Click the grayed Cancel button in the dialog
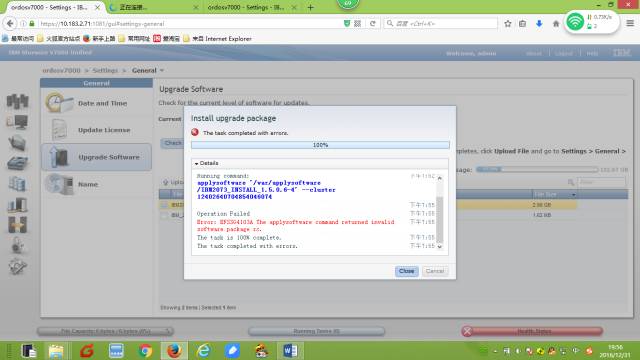 pyautogui.click(x=435, y=271)
